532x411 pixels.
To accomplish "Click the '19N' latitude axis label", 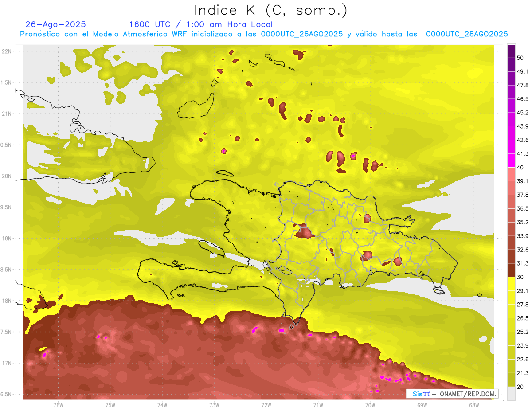I will [7, 238].
